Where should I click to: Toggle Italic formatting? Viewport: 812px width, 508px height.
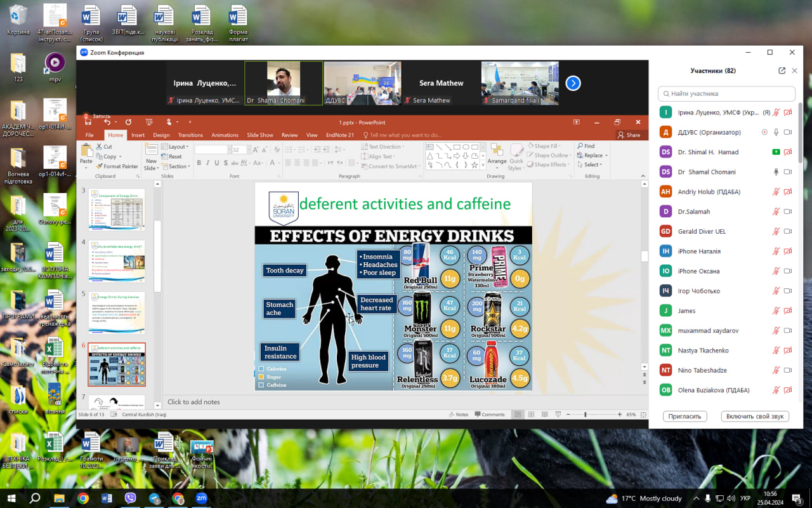(207, 163)
